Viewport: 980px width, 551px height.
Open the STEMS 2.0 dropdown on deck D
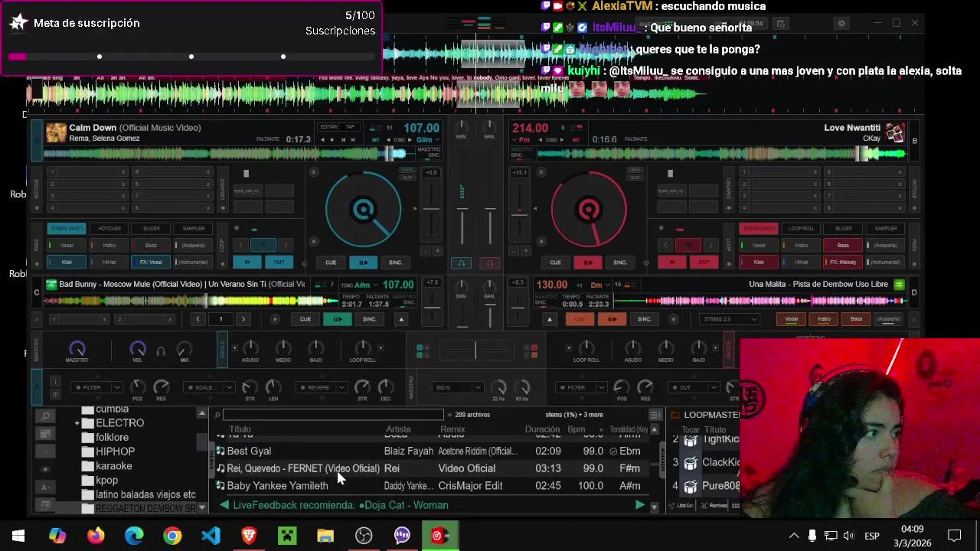729,319
